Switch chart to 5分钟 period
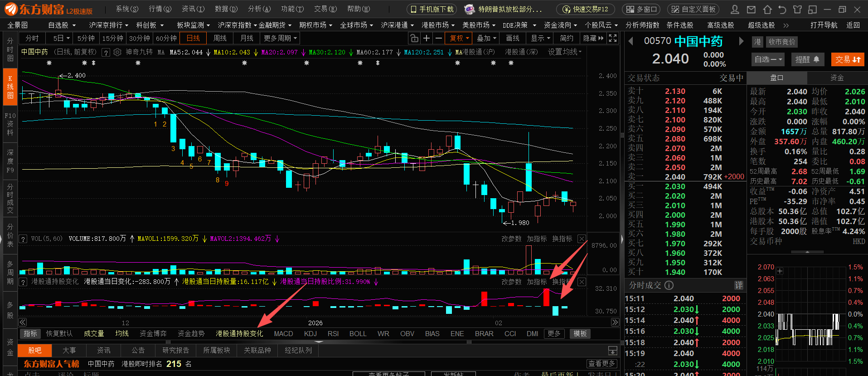This screenshot has width=868, height=376. (86, 39)
